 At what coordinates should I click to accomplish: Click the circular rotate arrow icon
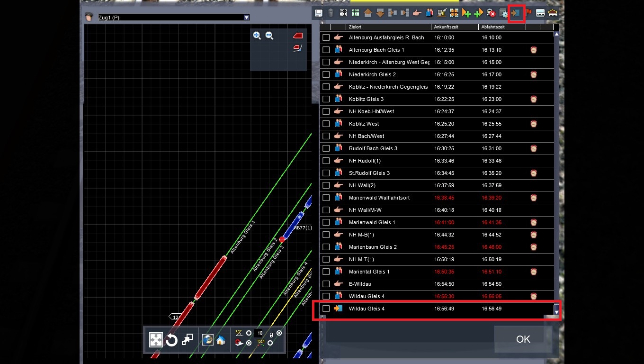click(x=171, y=340)
